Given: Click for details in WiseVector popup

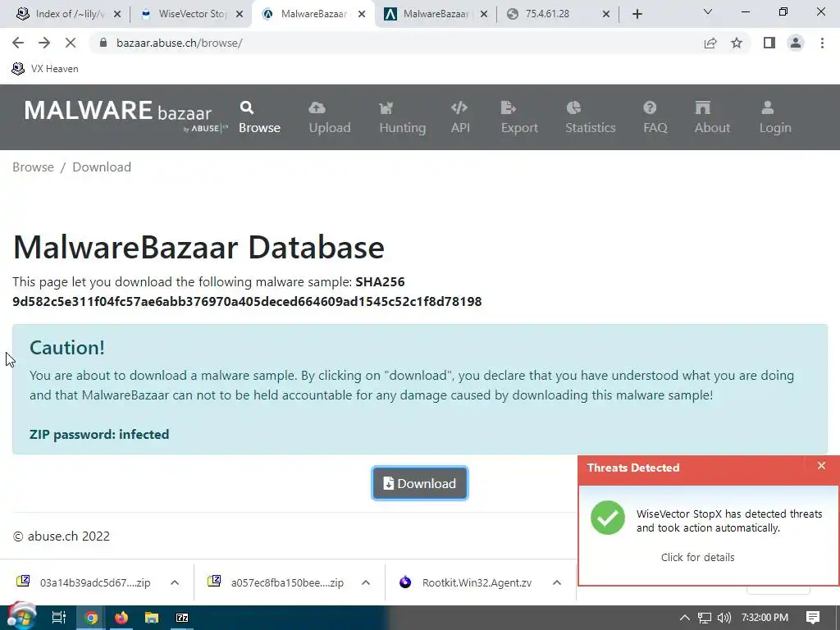Looking at the screenshot, I should (697, 557).
